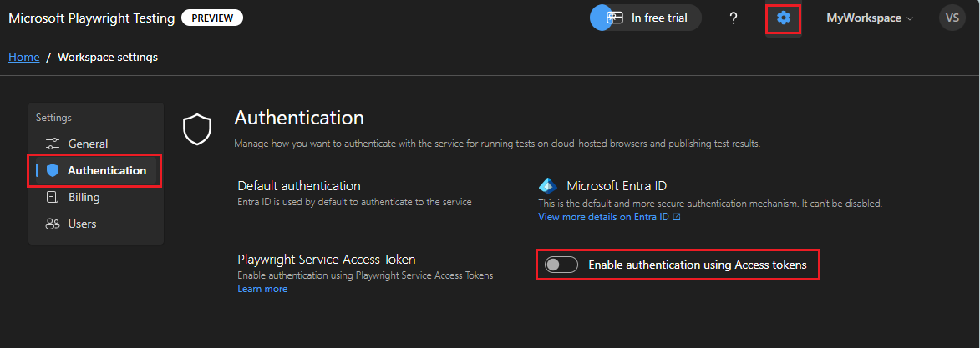Select the Billing settings tab

point(84,197)
